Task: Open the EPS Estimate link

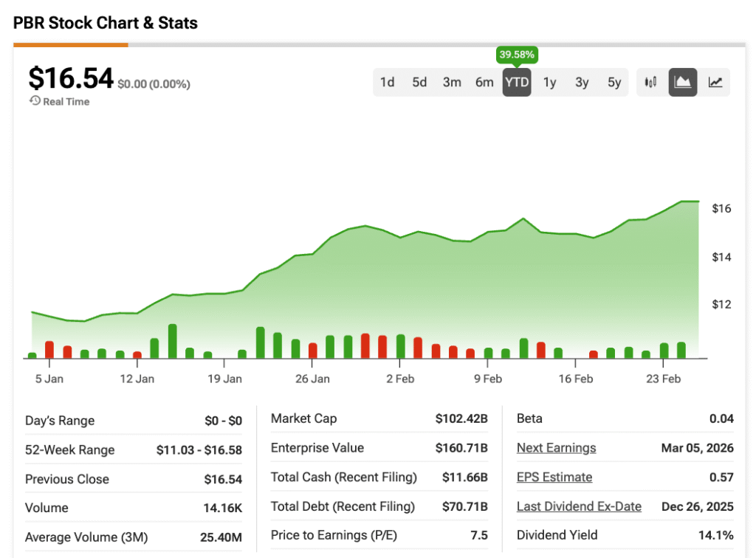Action: tap(554, 477)
